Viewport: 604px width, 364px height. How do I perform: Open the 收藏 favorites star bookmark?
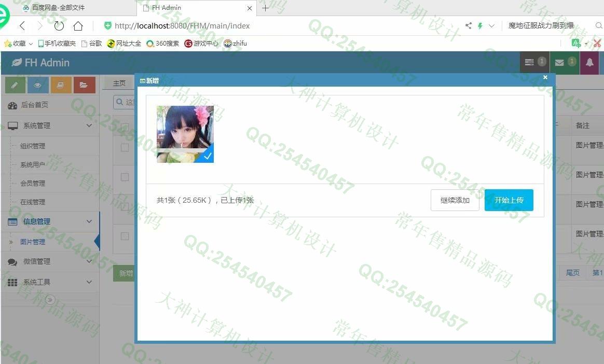15,44
